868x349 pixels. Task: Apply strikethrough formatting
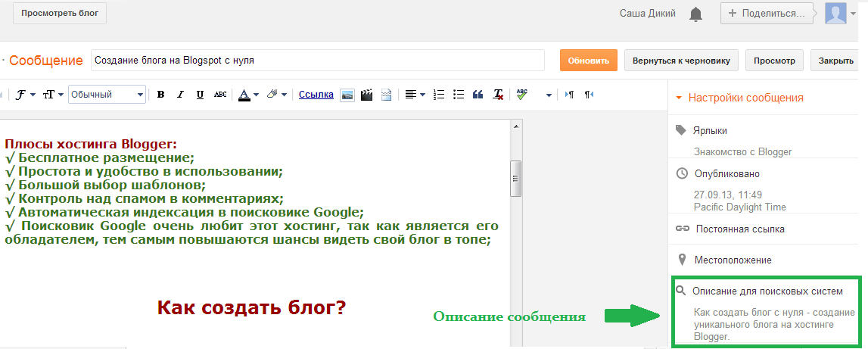coord(220,95)
